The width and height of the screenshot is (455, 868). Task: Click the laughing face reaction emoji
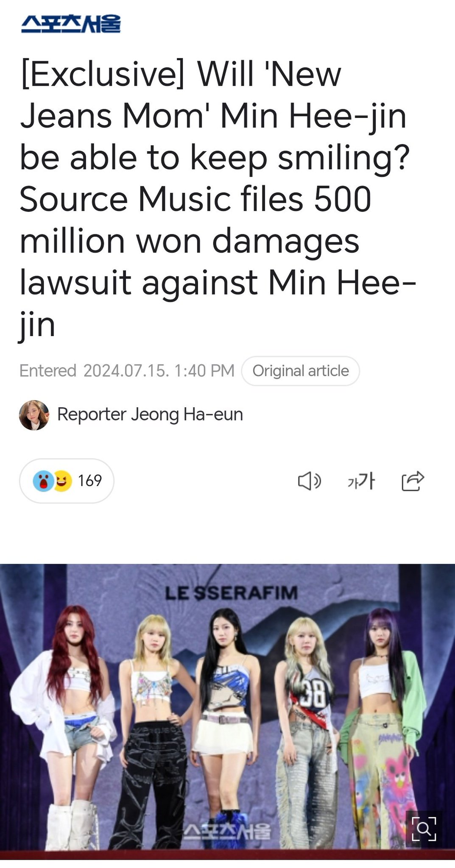pyautogui.click(x=62, y=481)
